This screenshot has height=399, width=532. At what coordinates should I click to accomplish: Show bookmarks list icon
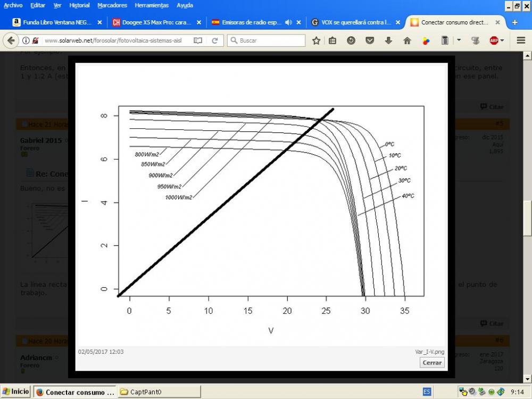point(332,41)
